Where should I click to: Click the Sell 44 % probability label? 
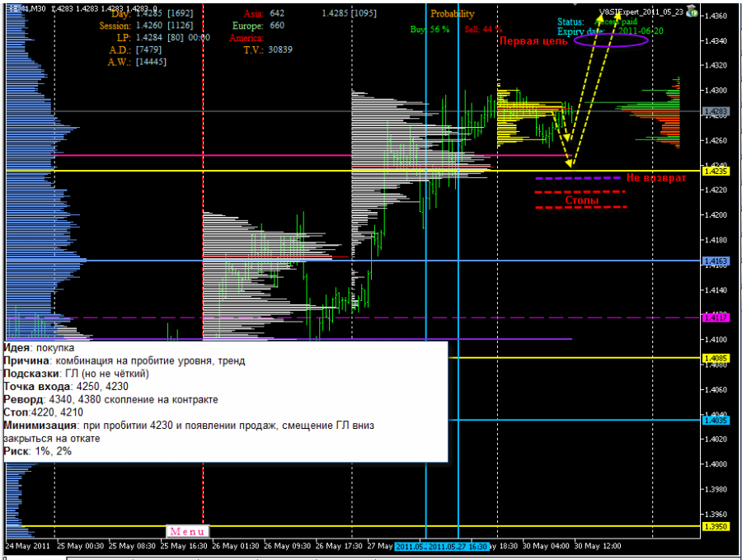coord(483,30)
